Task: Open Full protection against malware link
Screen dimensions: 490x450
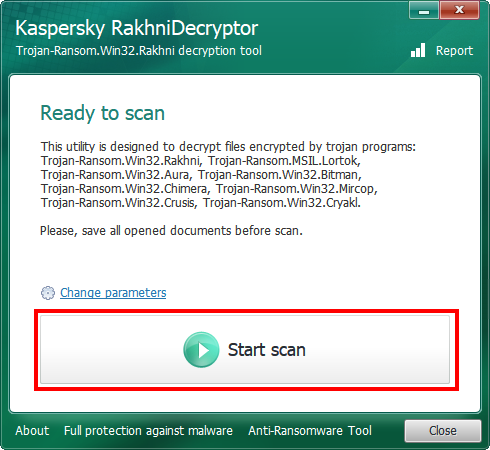Action: [148, 431]
